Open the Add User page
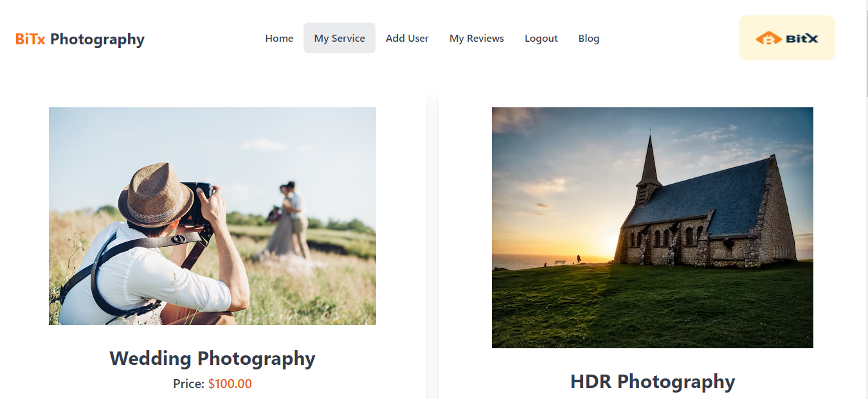868x399 pixels. pos(407,39)
